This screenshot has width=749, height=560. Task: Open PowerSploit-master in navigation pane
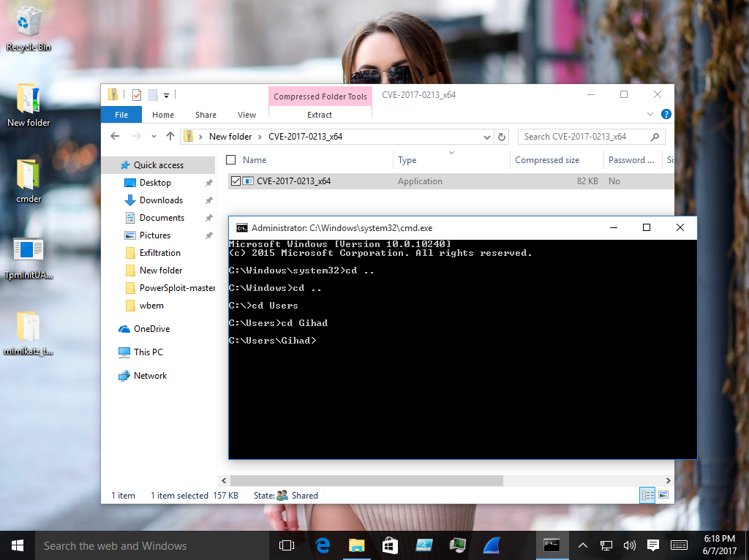coord(177,288)
